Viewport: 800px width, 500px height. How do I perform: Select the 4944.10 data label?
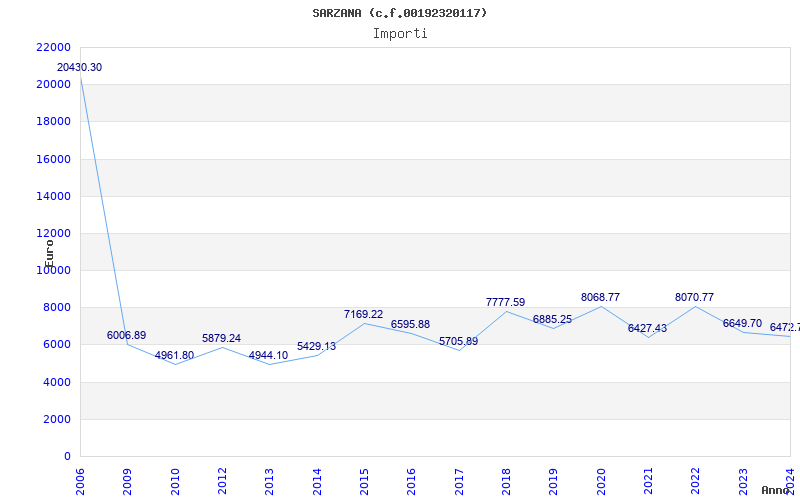point(268,356)
